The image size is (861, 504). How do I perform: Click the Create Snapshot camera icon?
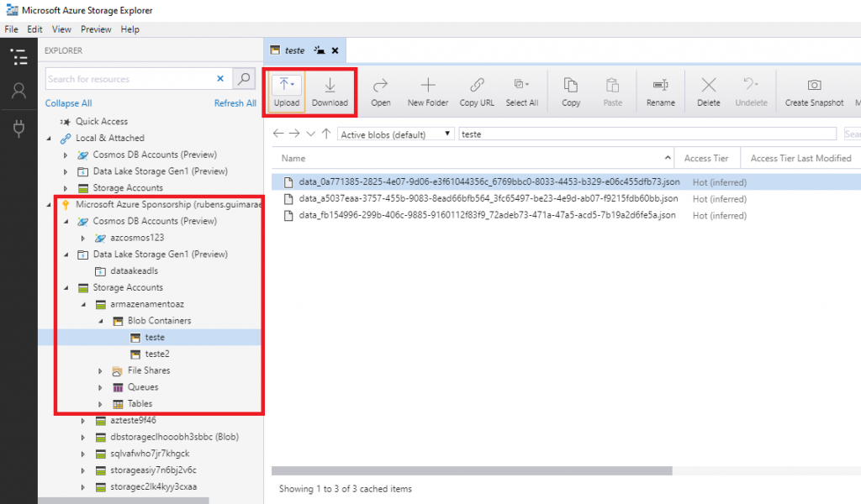[x=814, y=86]
